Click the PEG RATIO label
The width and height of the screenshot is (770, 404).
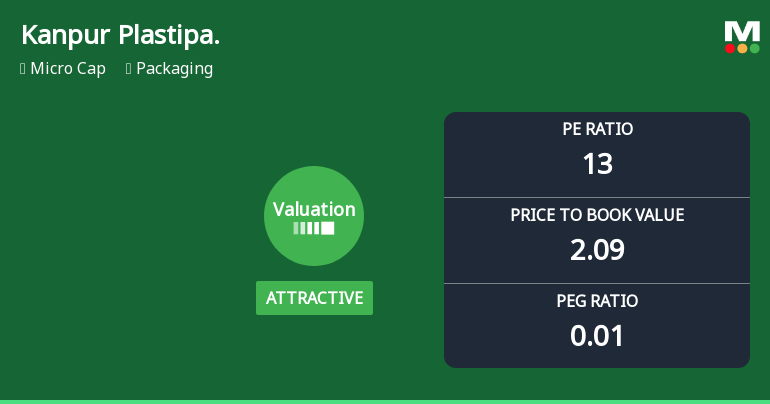tap(597, 301)
